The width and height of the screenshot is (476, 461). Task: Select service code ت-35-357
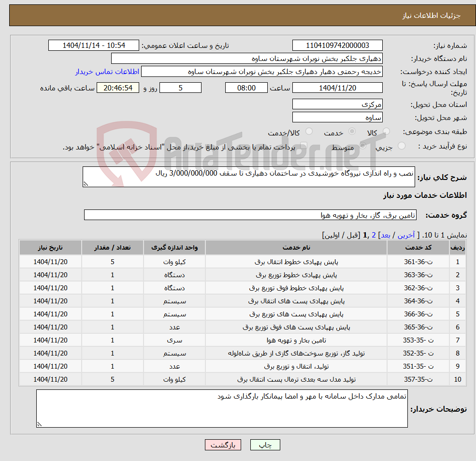tap(418, 380)
